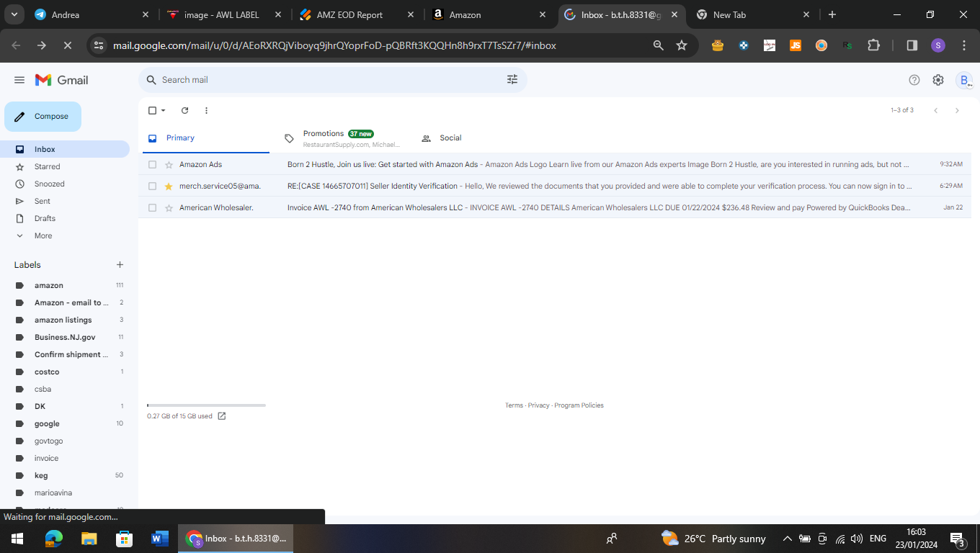Screen dimensions: 980x553
Task: Tick the select-all messages checkbox
Action: [152, 110]
